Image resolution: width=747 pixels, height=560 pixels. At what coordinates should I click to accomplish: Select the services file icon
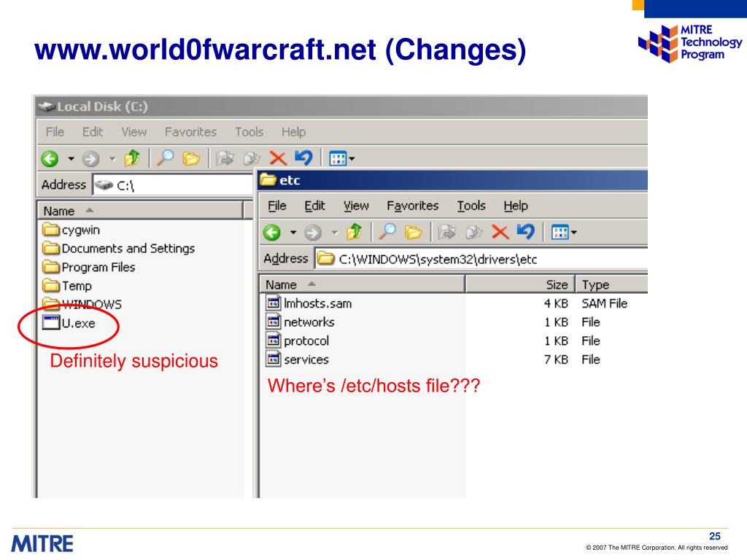click(x=273, y=359)
